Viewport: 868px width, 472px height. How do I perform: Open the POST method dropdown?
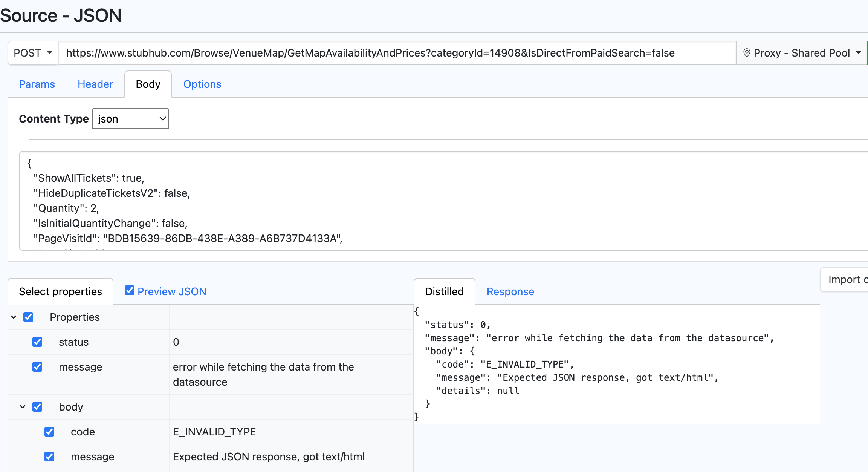[x=33, y=53]
